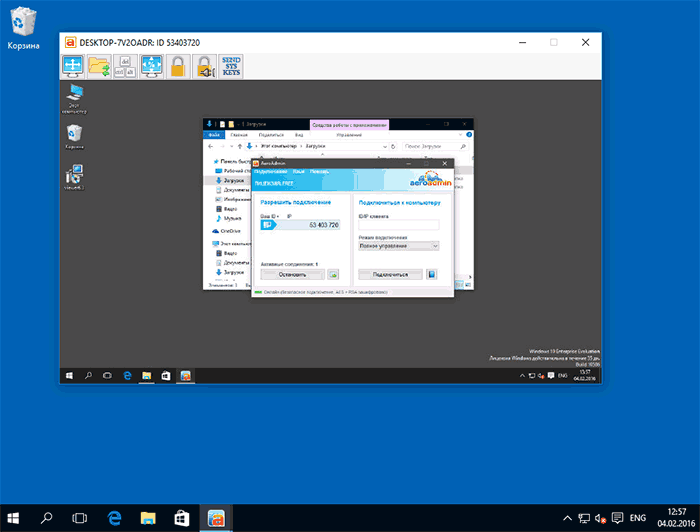700x532 pixels.
Task: Expand the Explorer address bar dropdown
Action: tap(385, 146)
